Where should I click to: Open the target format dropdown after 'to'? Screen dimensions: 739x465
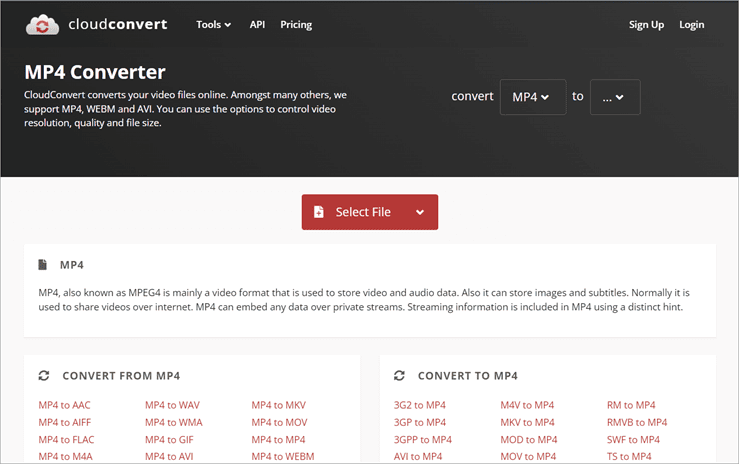[614, 97]
